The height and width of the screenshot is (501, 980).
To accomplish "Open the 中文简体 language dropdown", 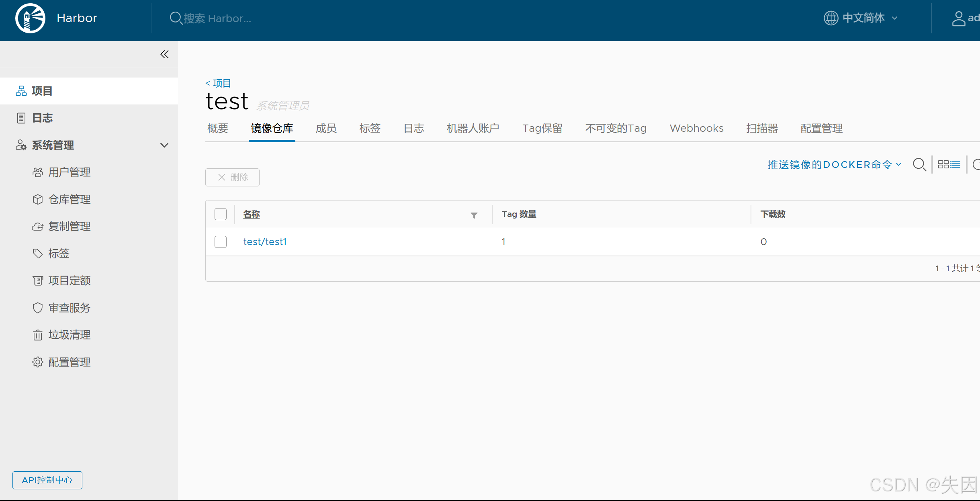I will point(861,18).
